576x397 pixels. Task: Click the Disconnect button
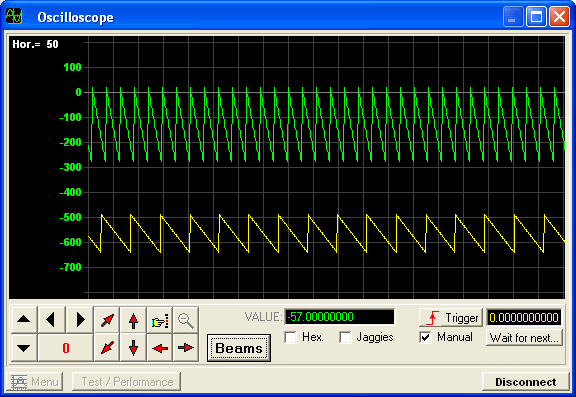(526, 382)
